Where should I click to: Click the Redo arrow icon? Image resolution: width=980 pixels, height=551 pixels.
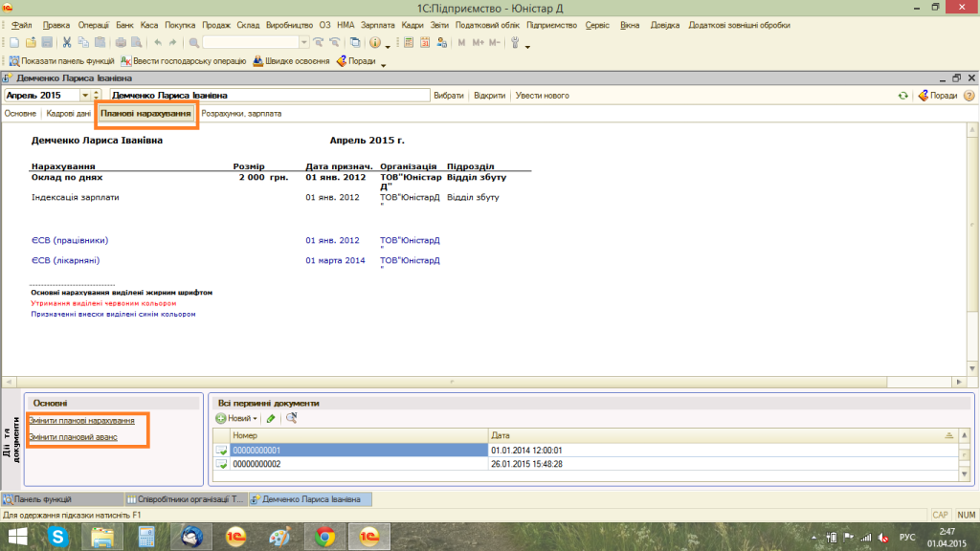173,42
